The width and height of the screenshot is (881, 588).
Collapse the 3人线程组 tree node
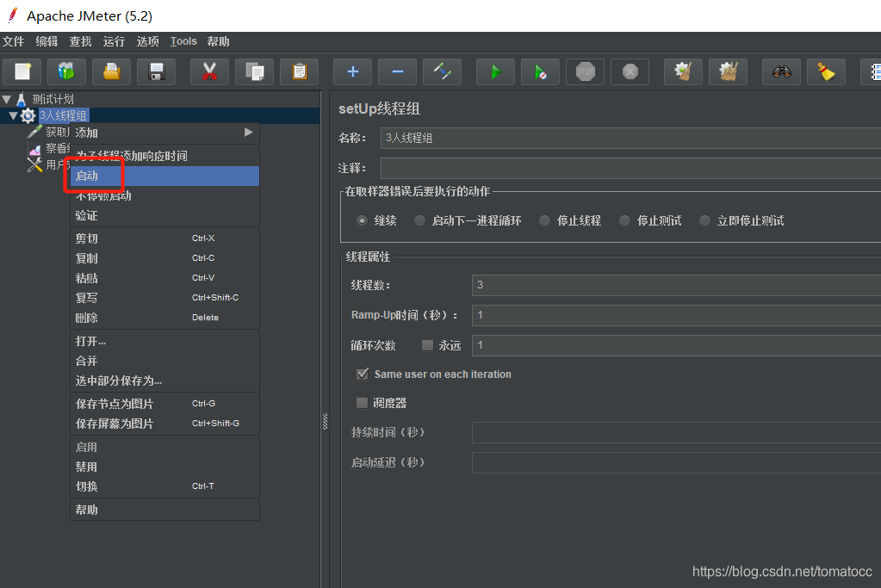point(13,115)
